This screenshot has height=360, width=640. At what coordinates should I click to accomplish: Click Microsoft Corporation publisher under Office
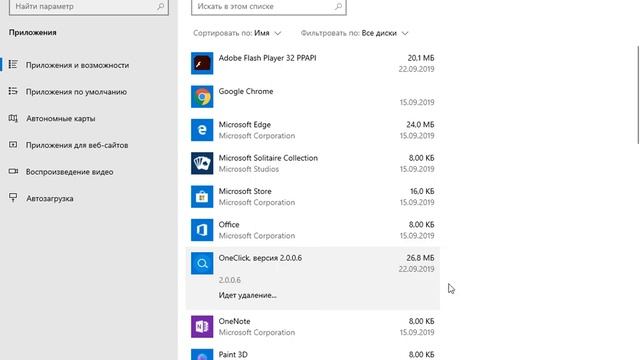pyautogui.click(x=257, y=236)
